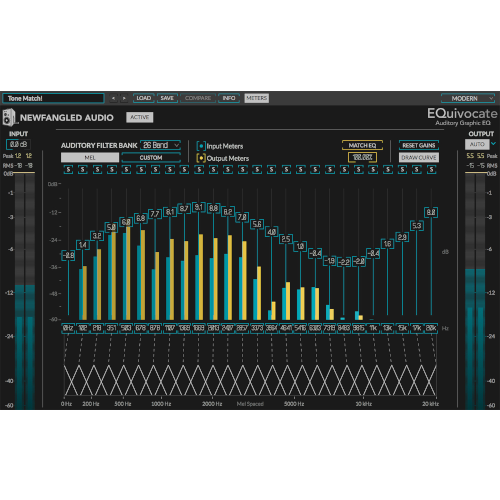Toggle solo on the 9815 Hz band
This screenshot has width=500, height=500.
tap(359, 170)
